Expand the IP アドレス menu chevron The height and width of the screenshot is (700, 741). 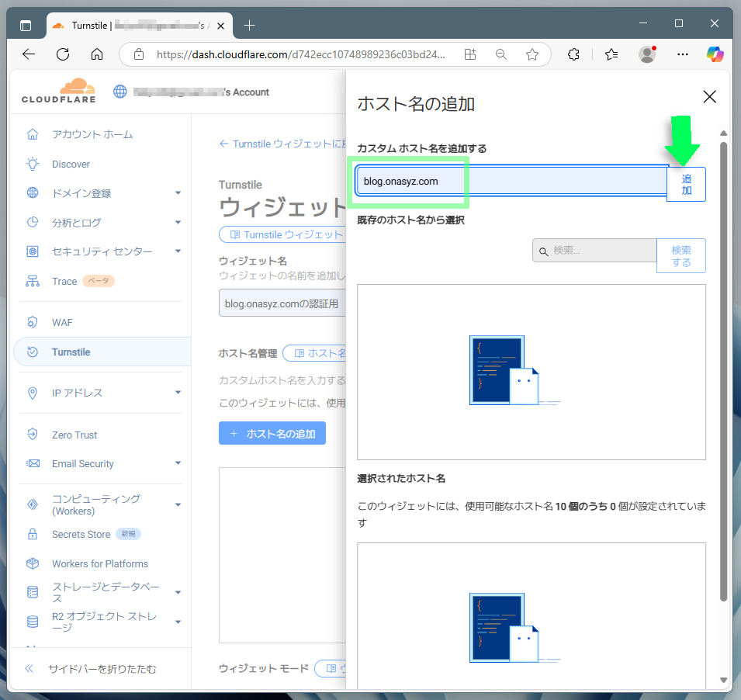178,393
